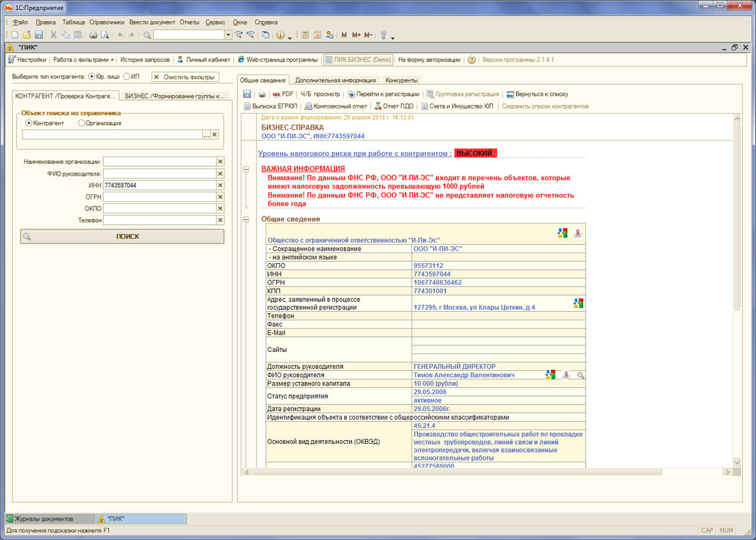Click the Наименование организации input field
Viewport: 756px width, 540px height.
click(160, 162)
